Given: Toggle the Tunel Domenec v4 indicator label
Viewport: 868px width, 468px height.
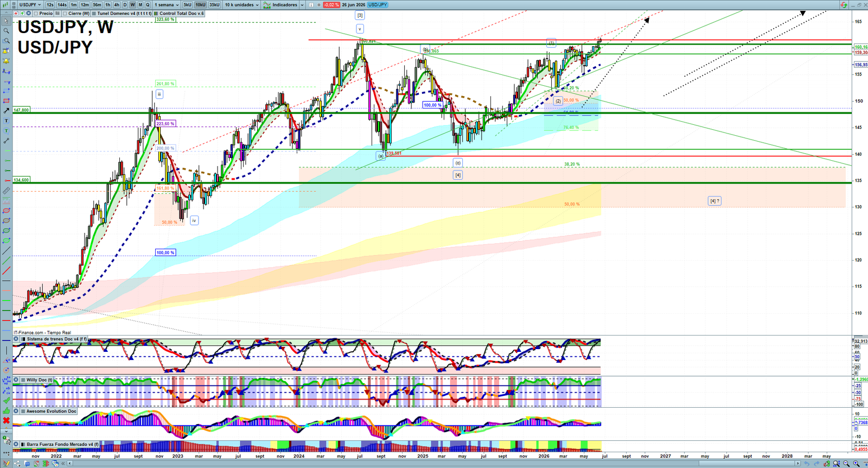Looking at the screenshot, I should click(122, 13).
